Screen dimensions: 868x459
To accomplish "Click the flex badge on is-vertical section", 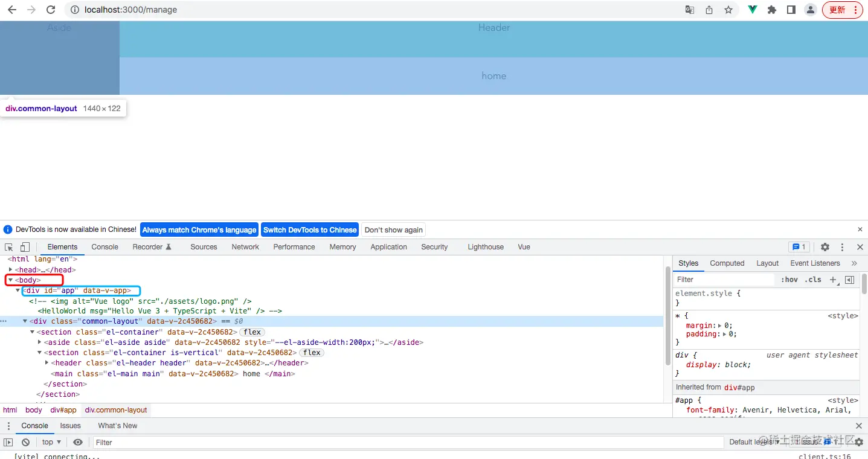I will (312, 353).
